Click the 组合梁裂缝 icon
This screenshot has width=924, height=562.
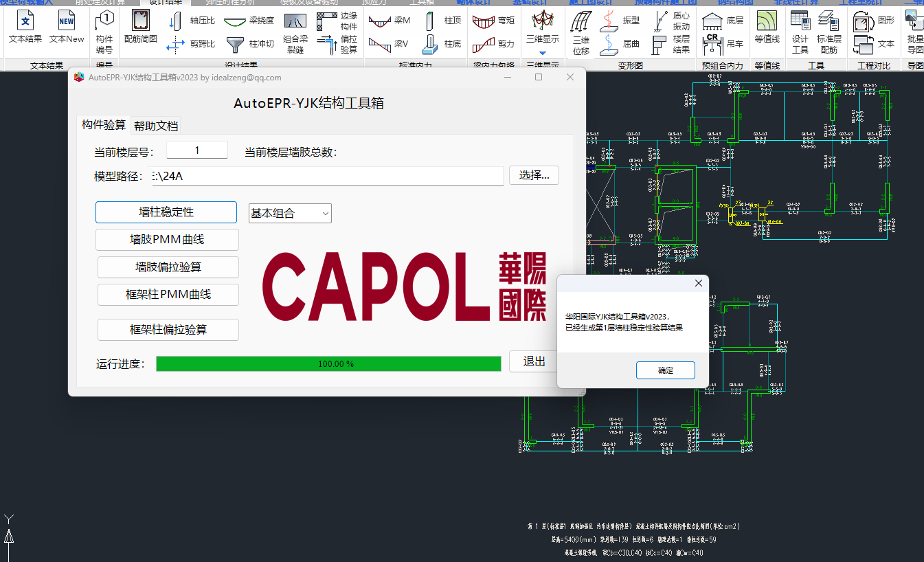click(295, 32)
